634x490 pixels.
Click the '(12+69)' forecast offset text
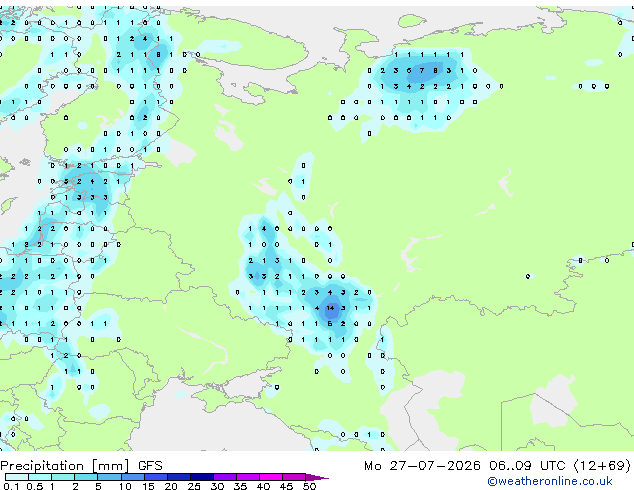pyautogui.click(x=602, y=465)
